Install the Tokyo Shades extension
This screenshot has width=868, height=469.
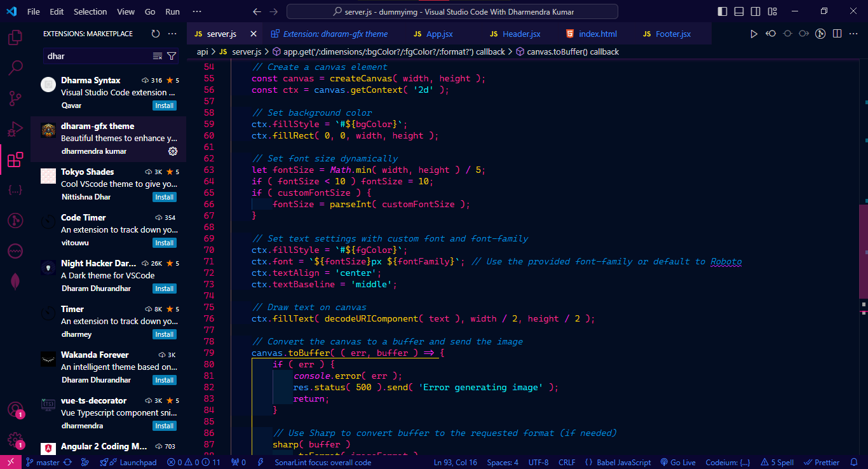[165, 197]
